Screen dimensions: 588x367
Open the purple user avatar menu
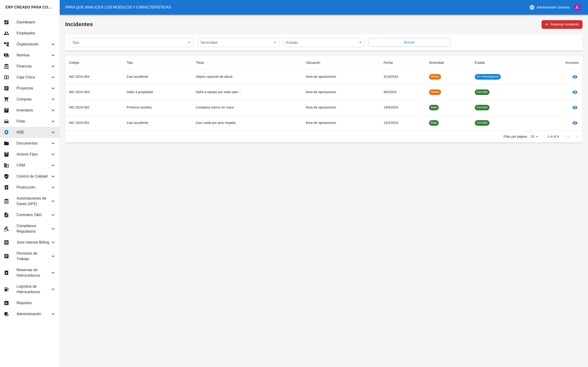coord(577,7)
